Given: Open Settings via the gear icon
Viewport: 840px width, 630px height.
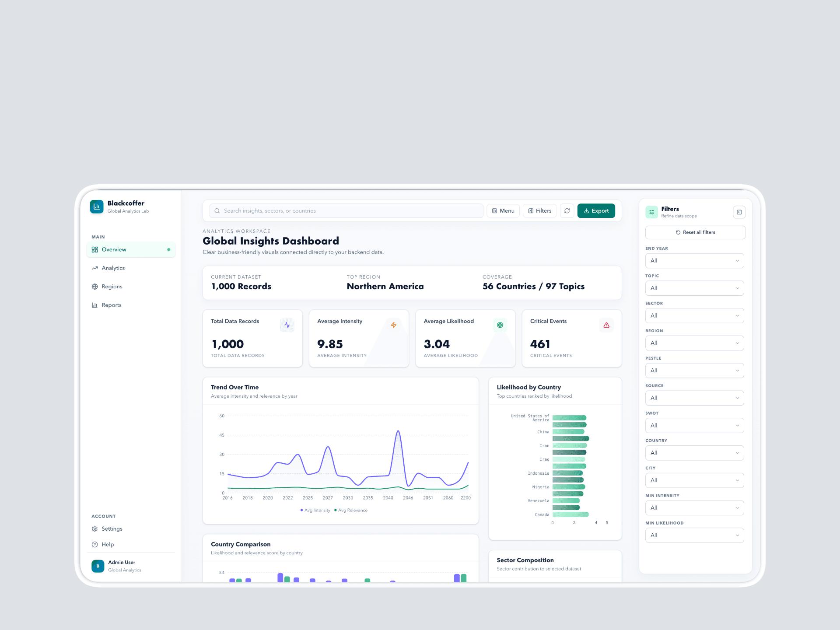Looking at the screenshot, I should point(95,528).
